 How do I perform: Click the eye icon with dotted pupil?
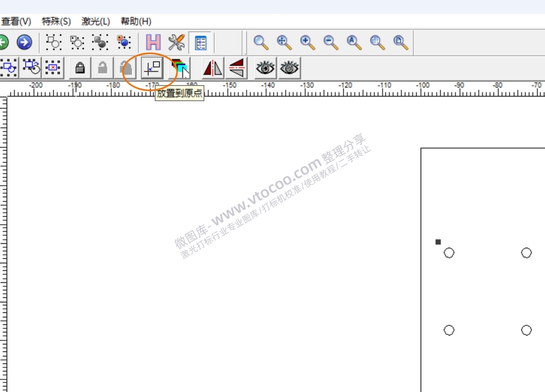click(x=290, y=68)
